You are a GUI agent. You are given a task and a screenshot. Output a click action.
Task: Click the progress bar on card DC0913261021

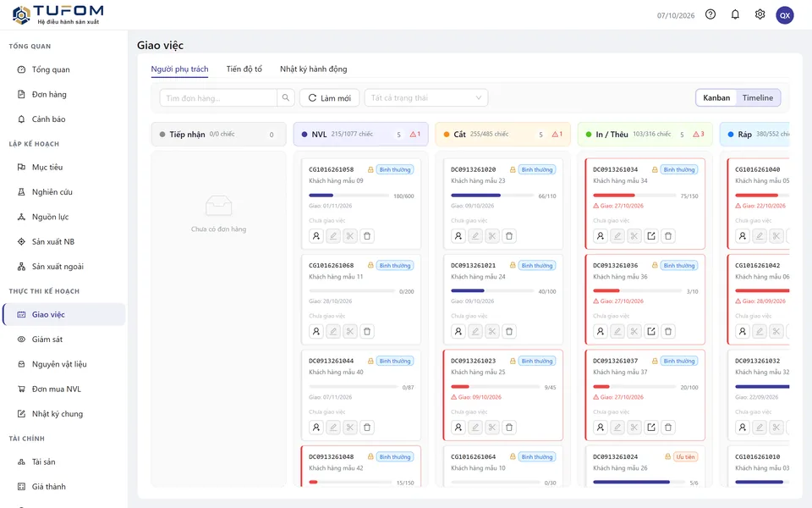pos(492,290)
